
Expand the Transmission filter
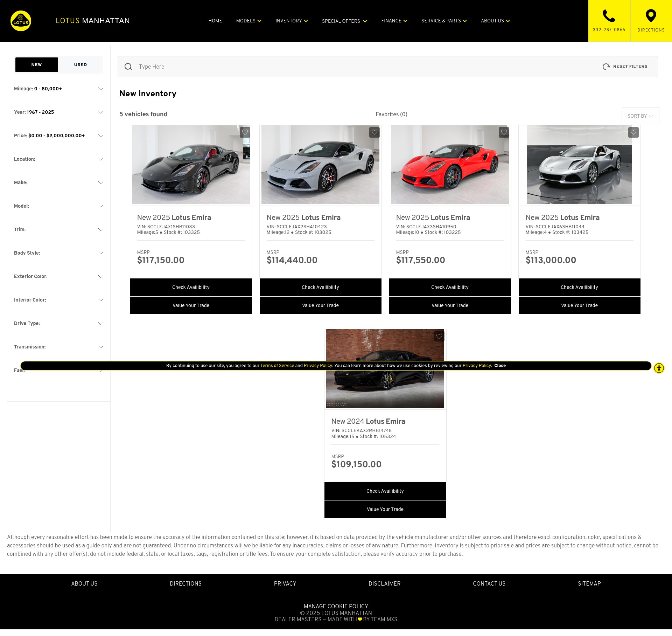(58, 347)
